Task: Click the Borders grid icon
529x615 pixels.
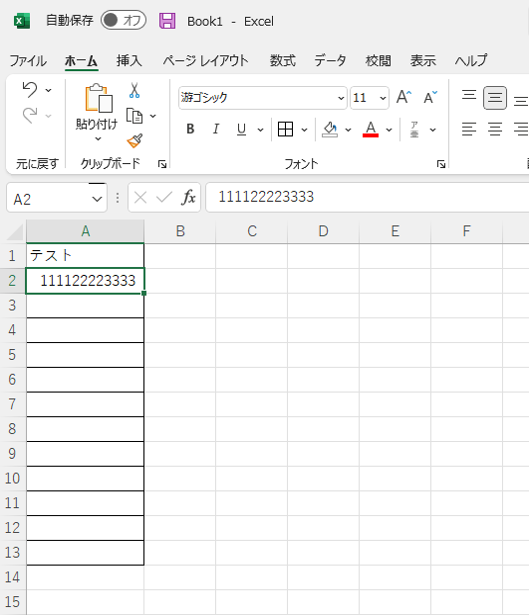Action: 285,129
